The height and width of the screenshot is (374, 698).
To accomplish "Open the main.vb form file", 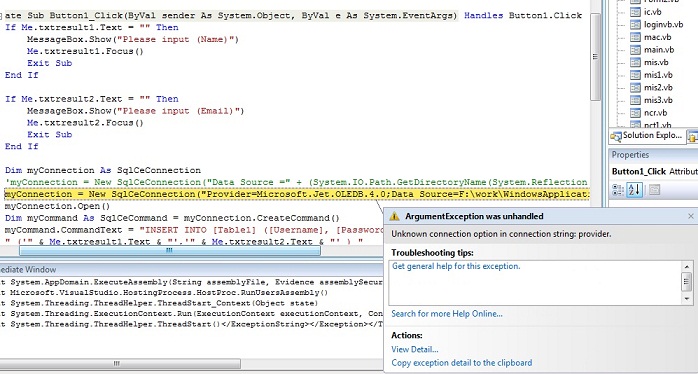I will click(659, 49).
